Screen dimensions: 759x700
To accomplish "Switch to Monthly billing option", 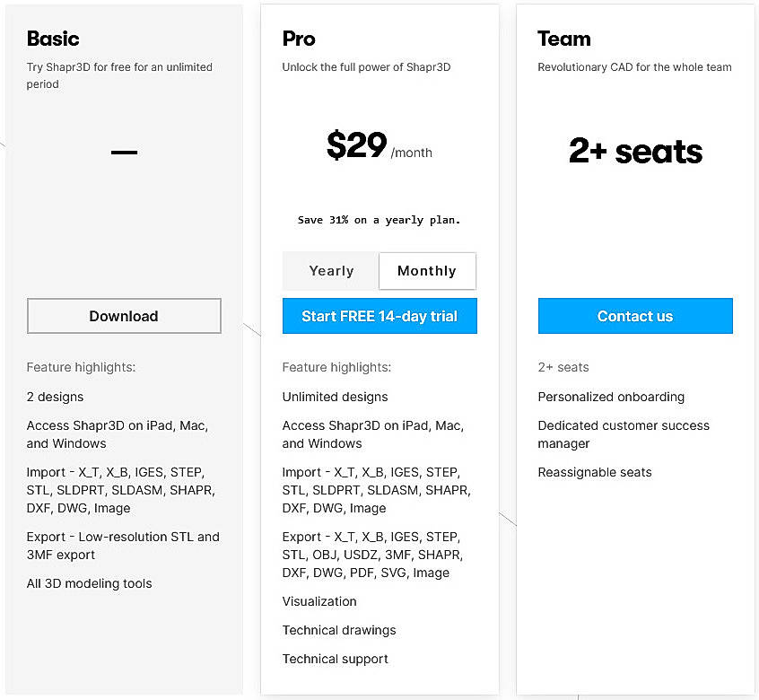I will click(427, 270).
